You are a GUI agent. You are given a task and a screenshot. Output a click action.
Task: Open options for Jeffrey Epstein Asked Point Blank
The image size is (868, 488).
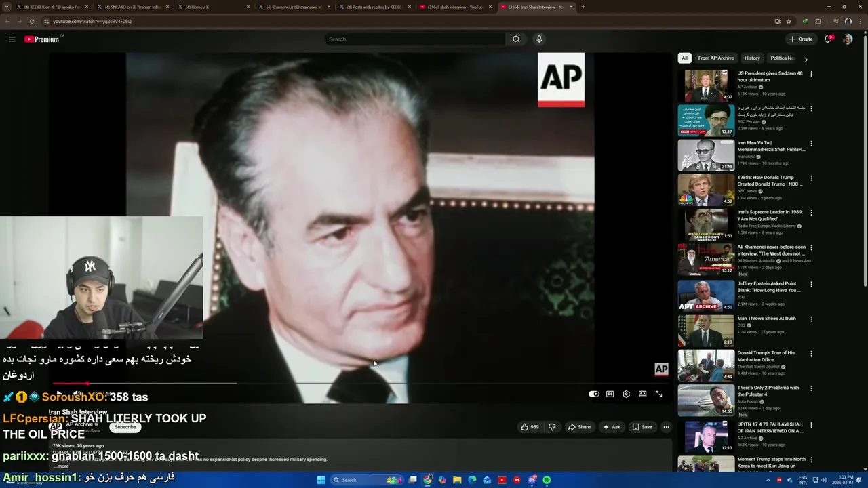811,284
